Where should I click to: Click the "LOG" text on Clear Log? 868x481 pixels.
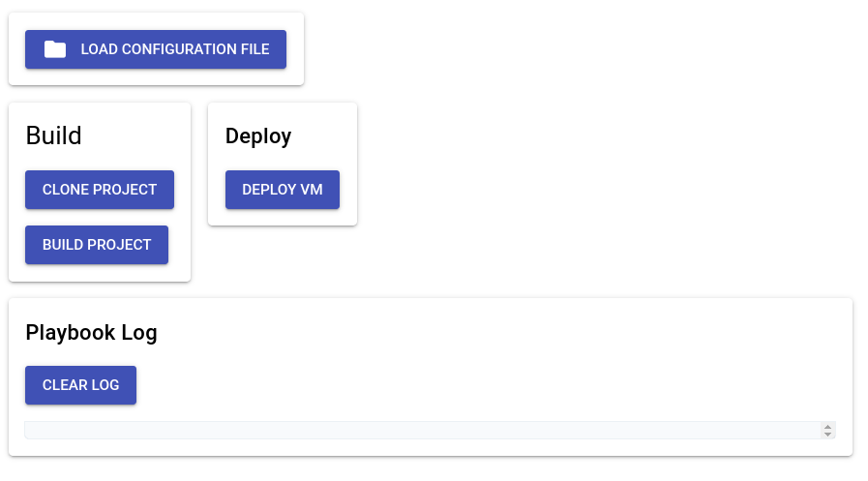click(x=105, y=385)
